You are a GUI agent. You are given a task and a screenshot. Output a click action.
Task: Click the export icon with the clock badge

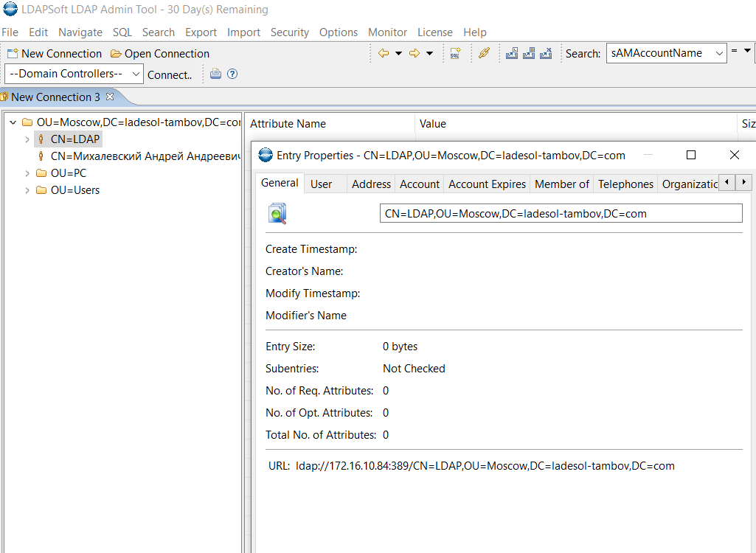512,53
